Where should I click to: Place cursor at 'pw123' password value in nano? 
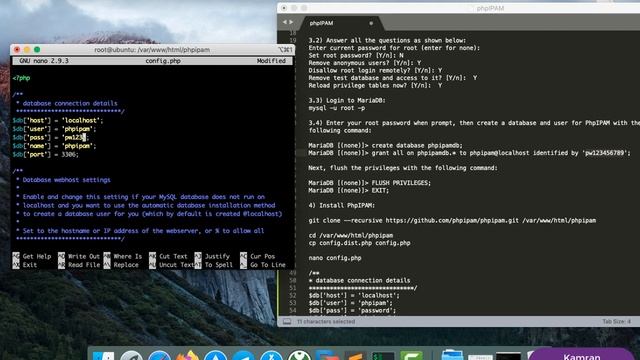[74, 138]
